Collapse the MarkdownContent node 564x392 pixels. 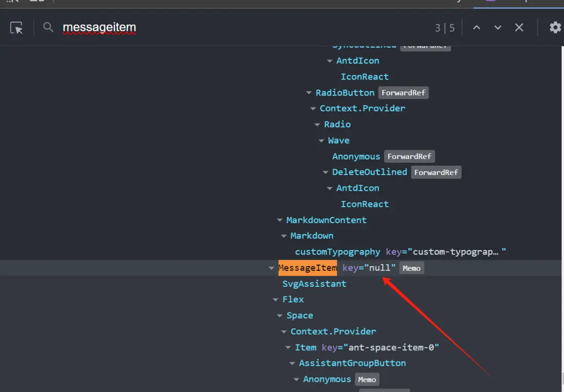coord(279,220)
